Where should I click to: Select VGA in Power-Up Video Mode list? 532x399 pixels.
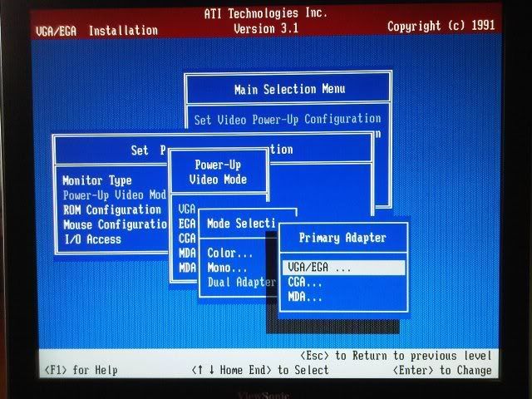click(187, 209)
